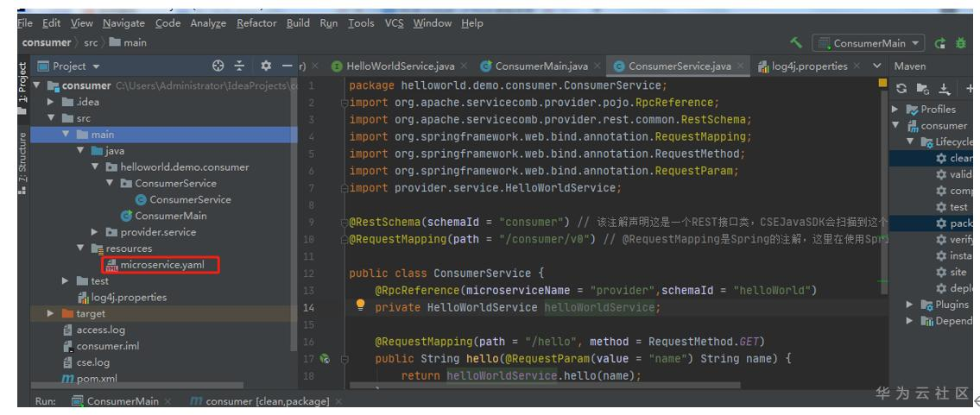Image resolution: width=980 pixels, height=415 pixels.
Task: Select ConsumerMain class in project tree
Action: [x=164, y=216]
